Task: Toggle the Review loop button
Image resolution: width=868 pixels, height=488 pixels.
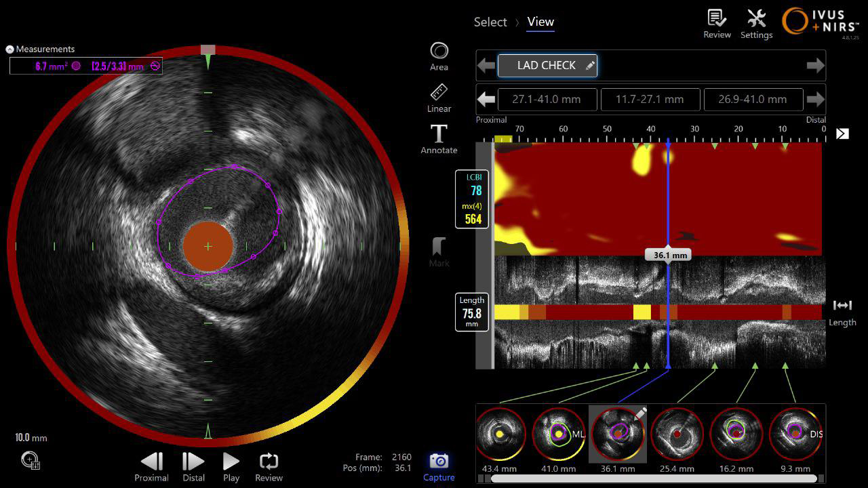Action: coord(269,462)
